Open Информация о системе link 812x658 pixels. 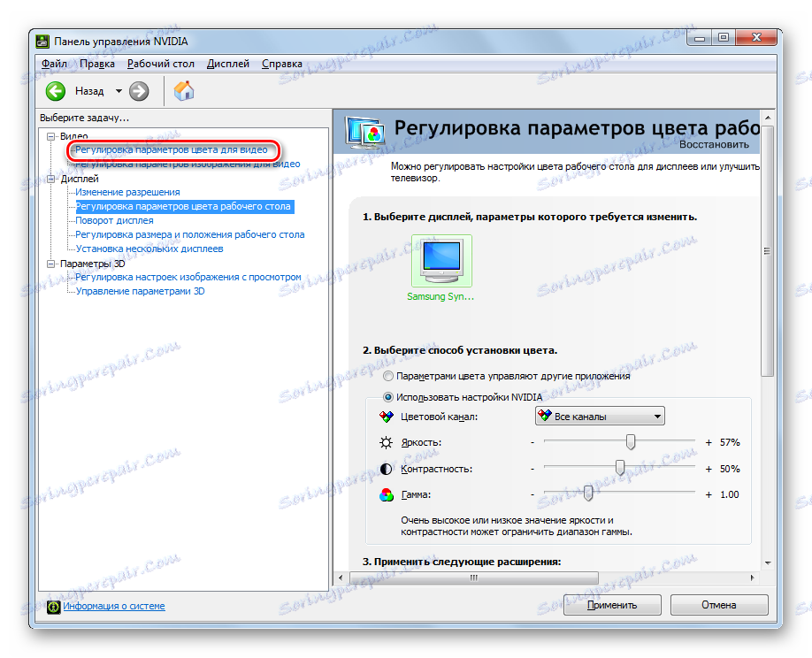pos(114,606)
